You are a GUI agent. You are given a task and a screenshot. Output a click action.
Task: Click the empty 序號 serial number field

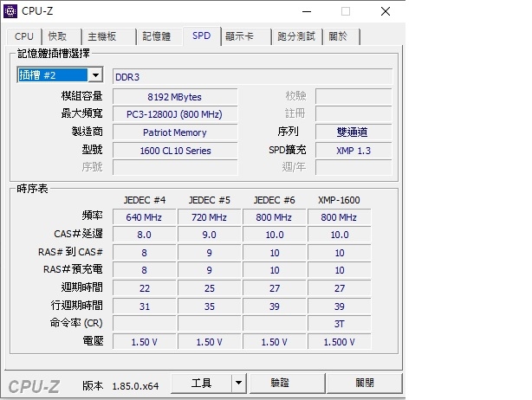click(175, 167)
